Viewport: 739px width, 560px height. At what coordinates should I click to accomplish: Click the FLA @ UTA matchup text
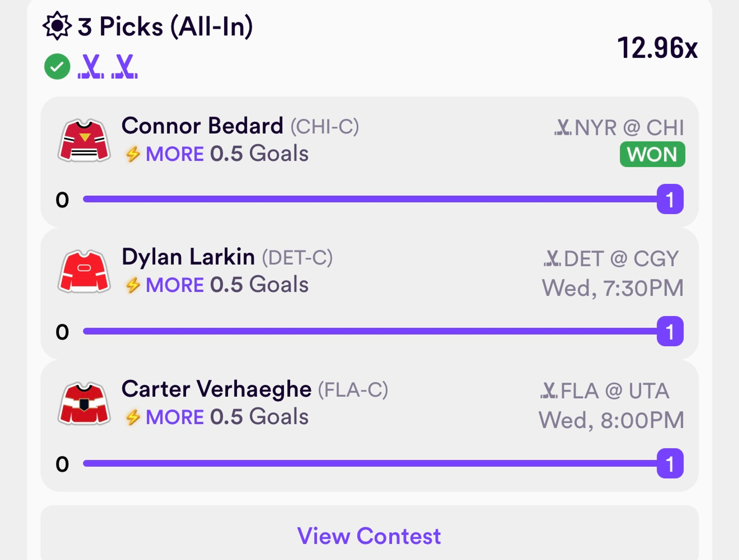coord(614,391)
